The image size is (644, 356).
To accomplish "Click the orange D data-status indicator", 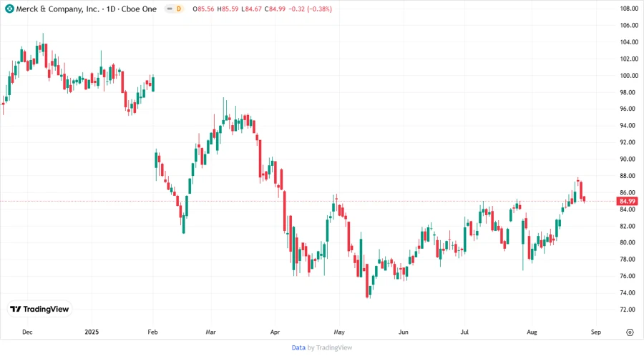I will click(179, 9).
